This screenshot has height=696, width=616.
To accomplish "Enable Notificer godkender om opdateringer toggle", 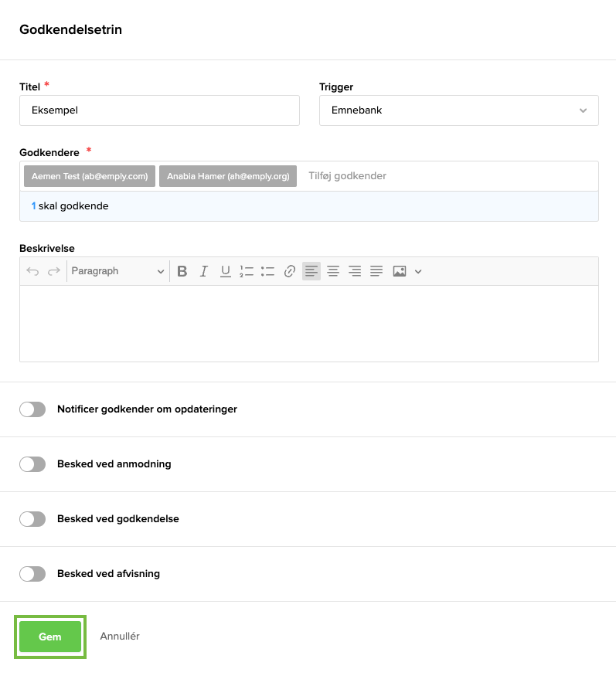I will click(x=32, y=409).
